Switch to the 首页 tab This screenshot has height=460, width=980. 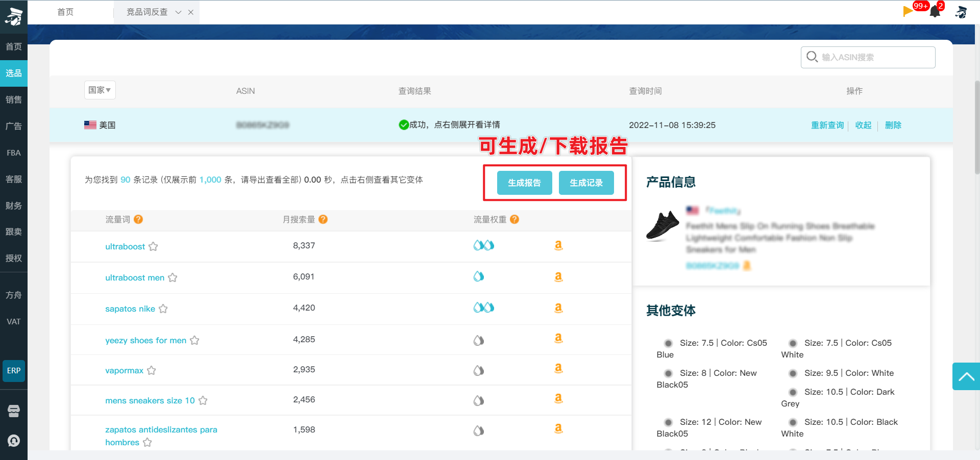click(x=65, y=12)
